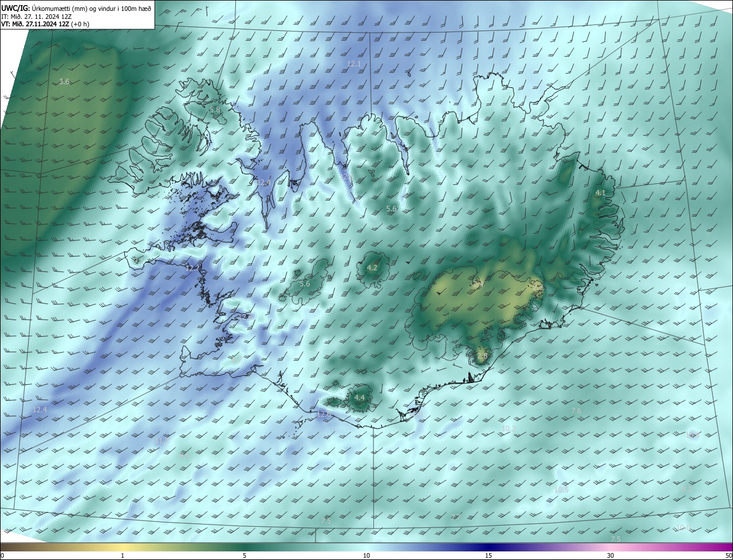Click the 8.2 value label
This screenshot has height=560, width=733.
(687, 490)
